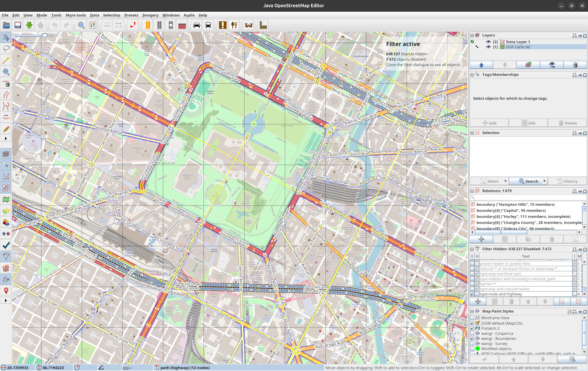Click the validation checkmark icon in left sidebar

click(x=6, y=245)
